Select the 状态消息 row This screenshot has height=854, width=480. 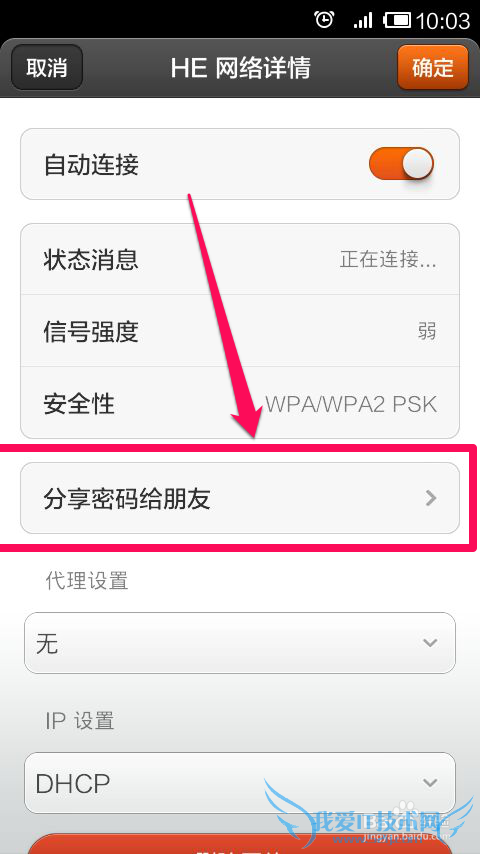(240, 259)
